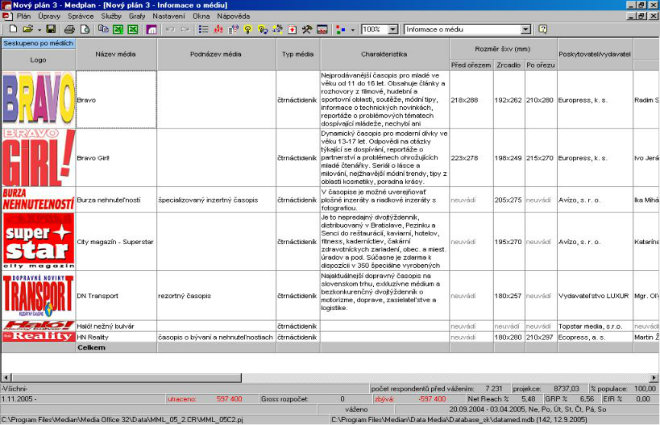This screenshot has height=425, width=660.
Task: Select the Transport logo thumbnail
Action: point(39,295)
